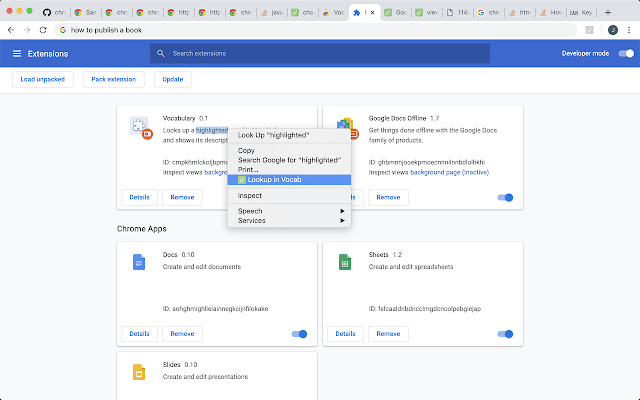Click the Extensions page title
640x400 pixels.
[48, 53]
